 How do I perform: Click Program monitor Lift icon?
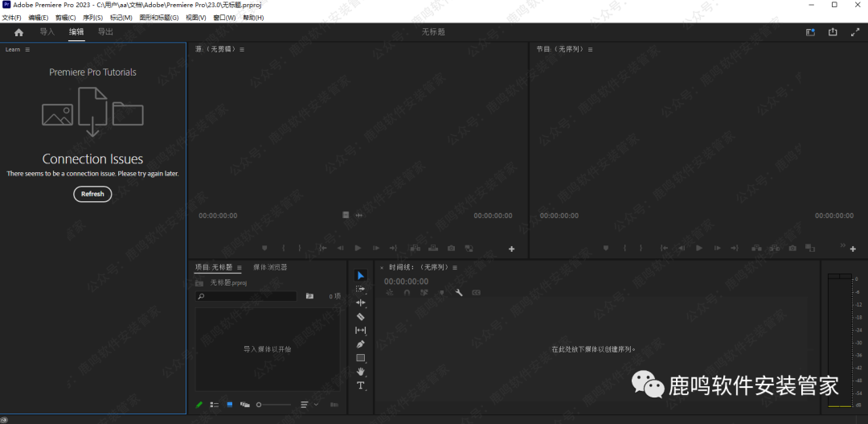pyautogui.click(x=756, y=249)
